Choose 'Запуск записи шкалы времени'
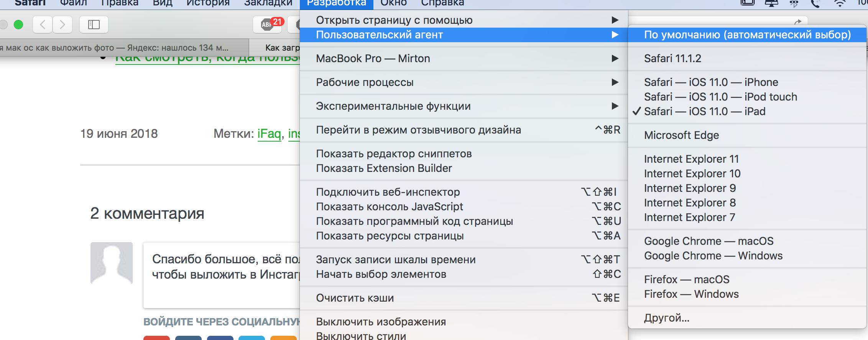The height and width of the screenshot is (340, 868). click(464, 259)
